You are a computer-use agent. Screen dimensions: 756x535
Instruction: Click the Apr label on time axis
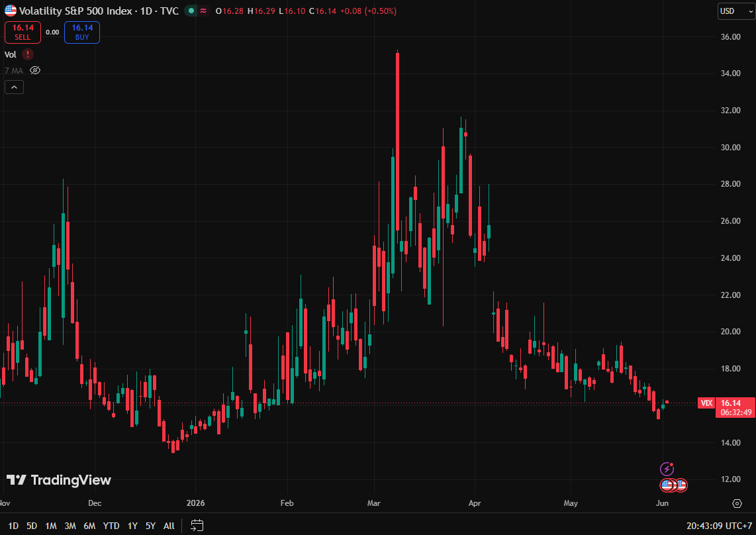pos(475,503)
